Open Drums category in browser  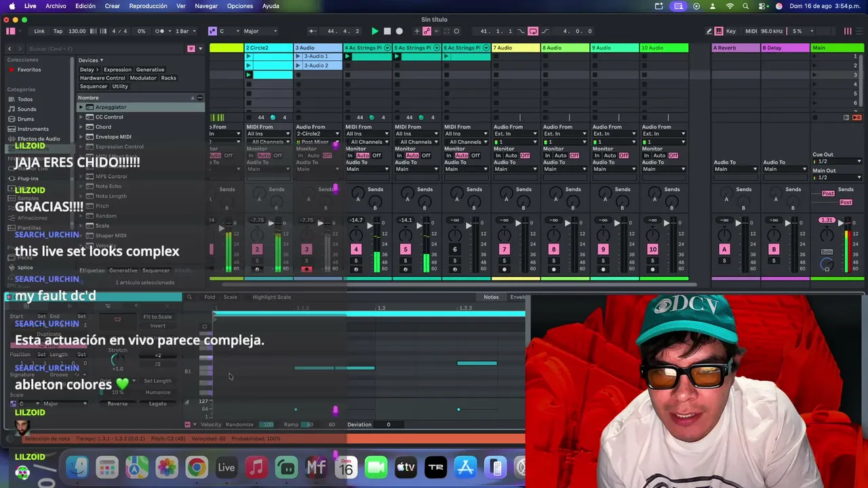coord(26,119)
